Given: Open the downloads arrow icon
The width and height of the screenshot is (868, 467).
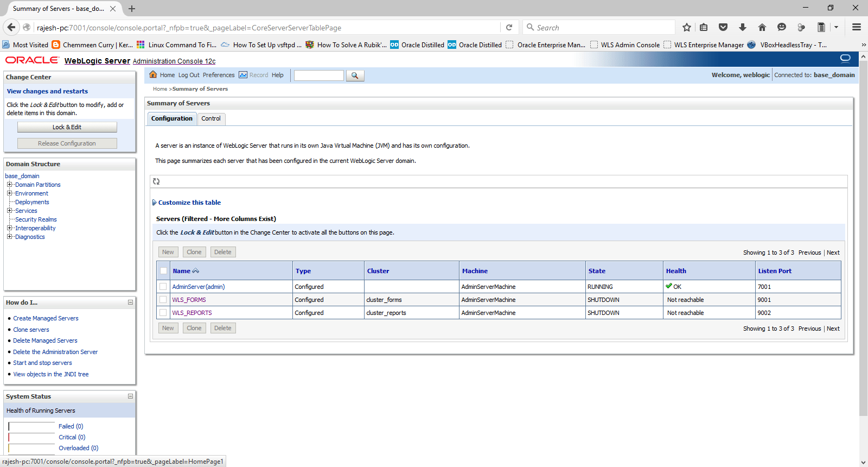Looking at the screenshot, I should point(743,27).
